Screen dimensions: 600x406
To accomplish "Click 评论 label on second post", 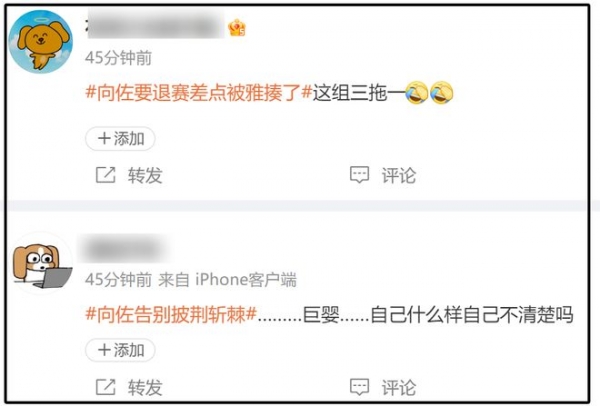I will 399,387.
